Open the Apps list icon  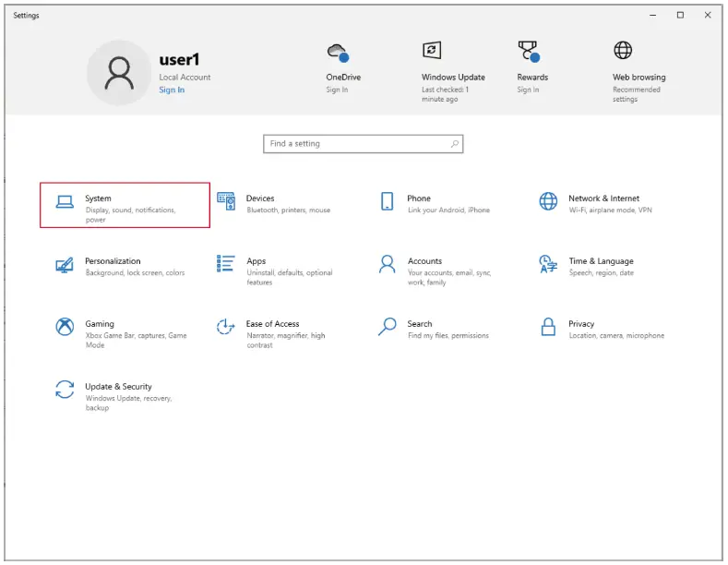tap(226, 265)
